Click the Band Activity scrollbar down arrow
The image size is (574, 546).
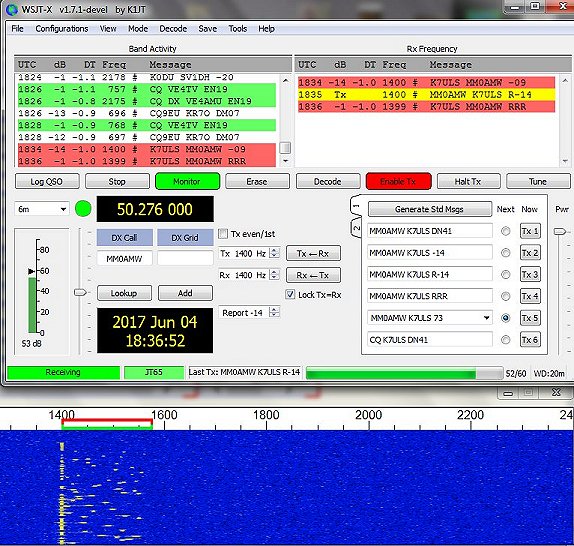coord(286,161)
